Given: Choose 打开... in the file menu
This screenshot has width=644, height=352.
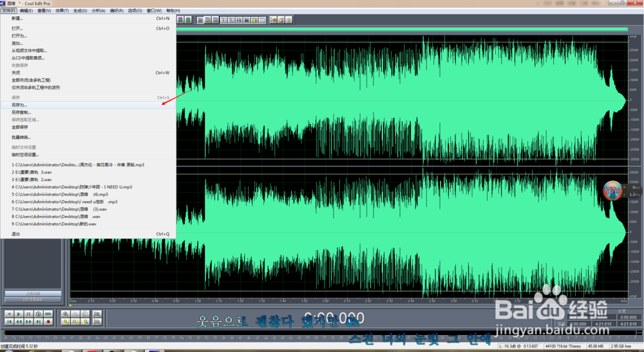Looking at the screenshot, I should pos(88,28).
